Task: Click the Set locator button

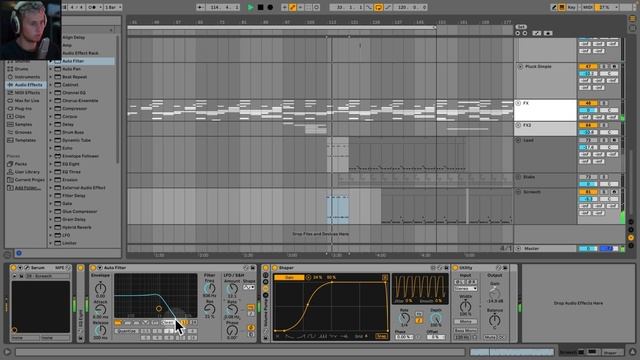Action: [x=521, y=27]
